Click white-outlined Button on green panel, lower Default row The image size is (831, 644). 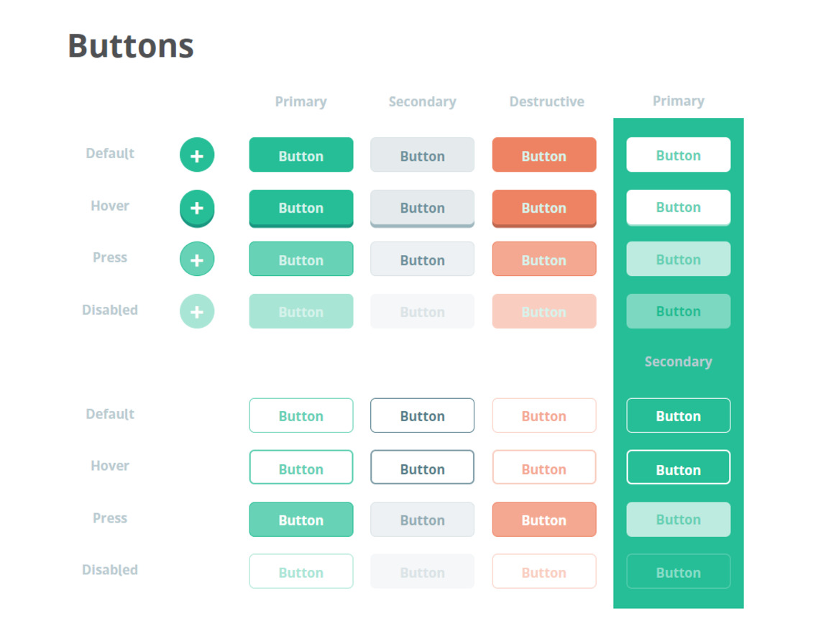[x=679, y=415]
